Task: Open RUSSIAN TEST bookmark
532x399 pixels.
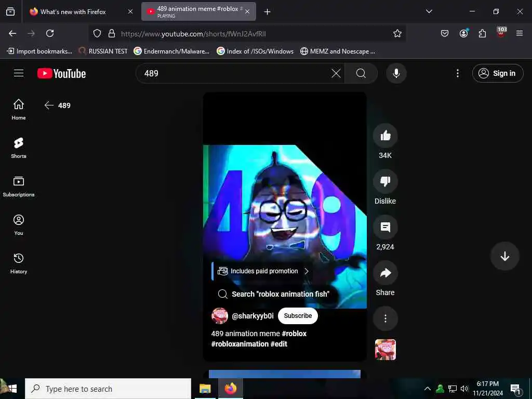Action: click(103, 51)
